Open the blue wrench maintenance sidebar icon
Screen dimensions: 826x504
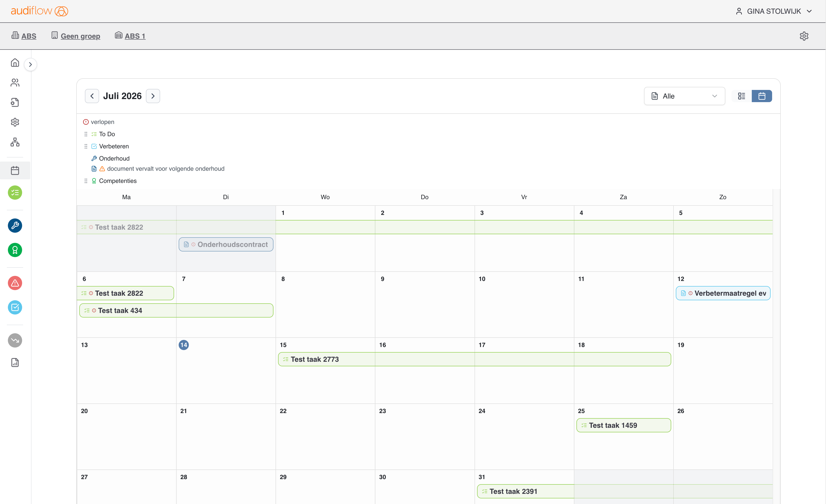click(x=15, y=226)
